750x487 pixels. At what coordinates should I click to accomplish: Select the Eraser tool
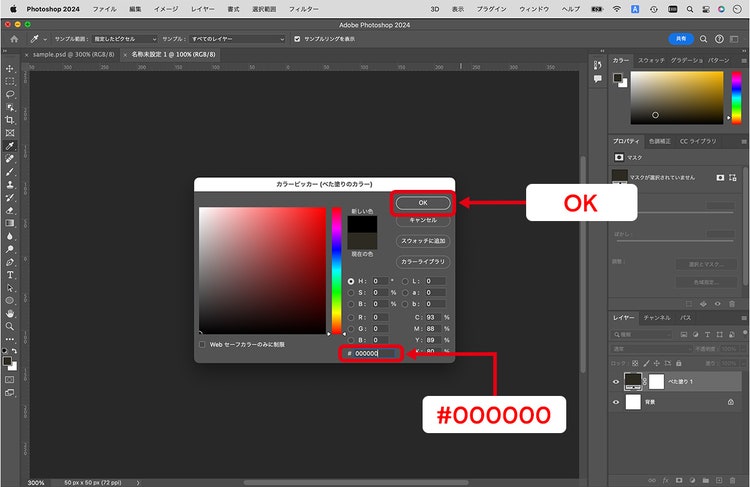[x=10, y=210]
